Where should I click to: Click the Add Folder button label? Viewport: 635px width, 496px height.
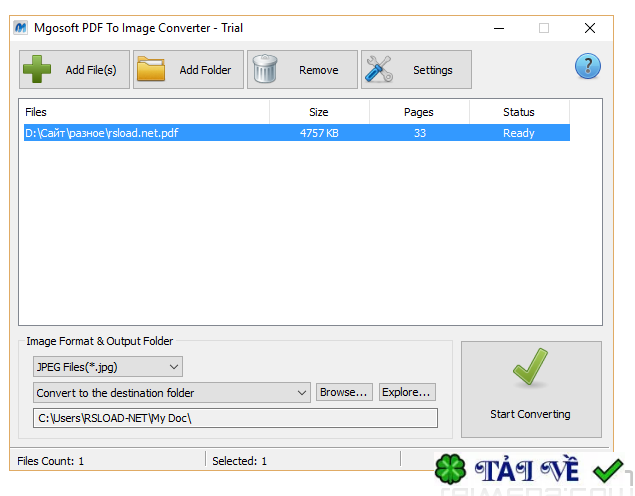(205, 70)
